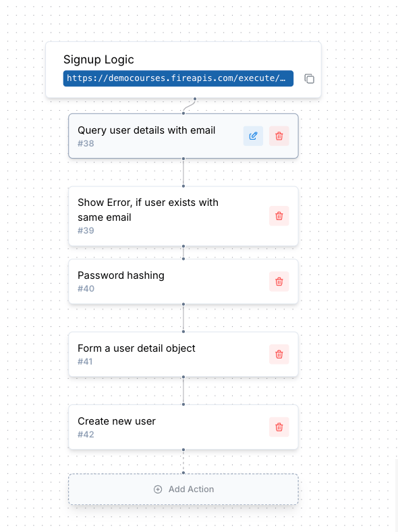The width and height of the screenshot is (398, 532).
Task: Select the Query user details with email node
Action: coord(183,136)
